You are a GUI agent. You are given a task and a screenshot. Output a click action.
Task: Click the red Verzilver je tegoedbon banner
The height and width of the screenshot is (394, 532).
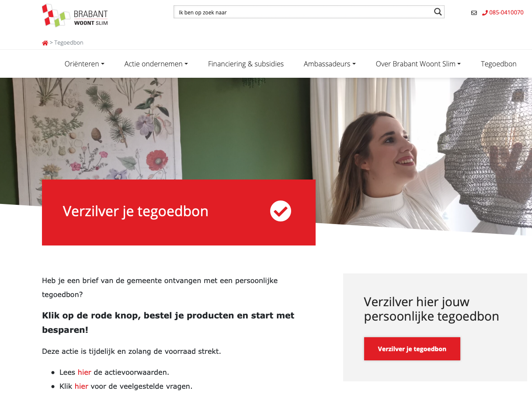[x=179, y=212]
